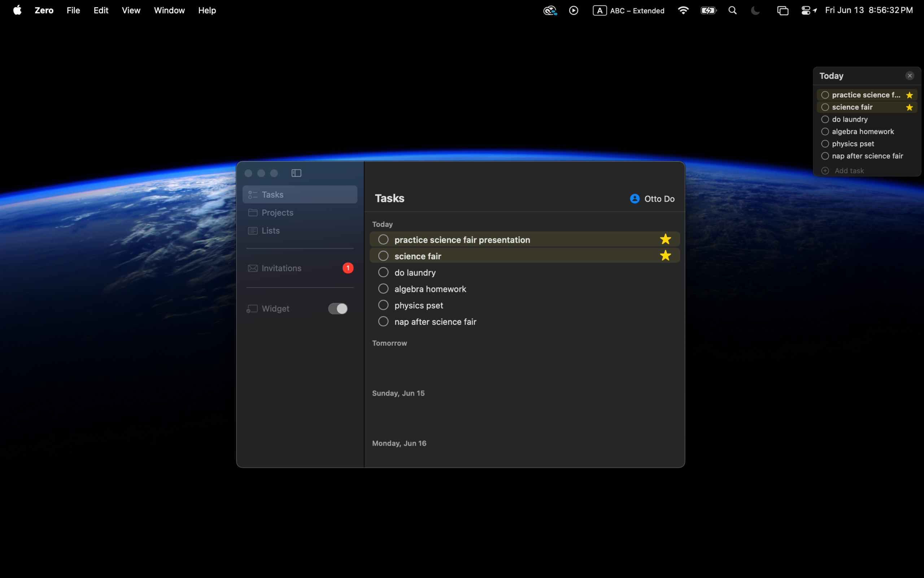Screen dimensions: 924x578
Task: Click Add task field in widget
Action: [849, 171]
